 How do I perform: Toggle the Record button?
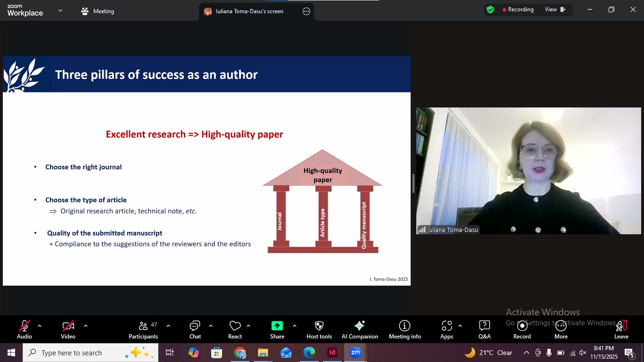point(522,329)
